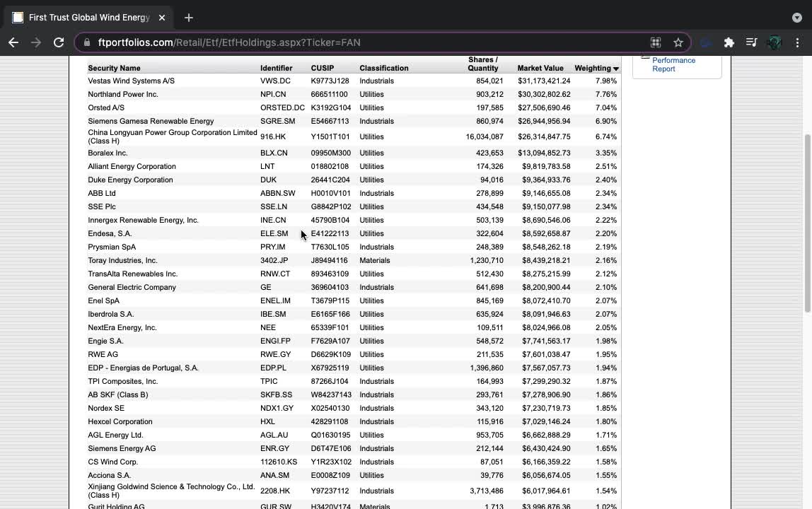This screenshot has width=812, height=509.
Task: Click the tab search down arrow
Action: pyautogui.click(x=797, y=18)
